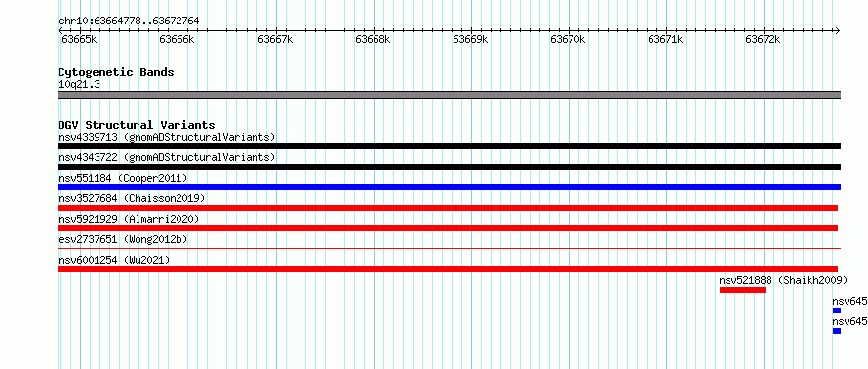Image resolution: width=868 pixels, height=369 pixels.
Task: Click the nsv6001254 (Wu2021) label
Action: click(114, 260)
